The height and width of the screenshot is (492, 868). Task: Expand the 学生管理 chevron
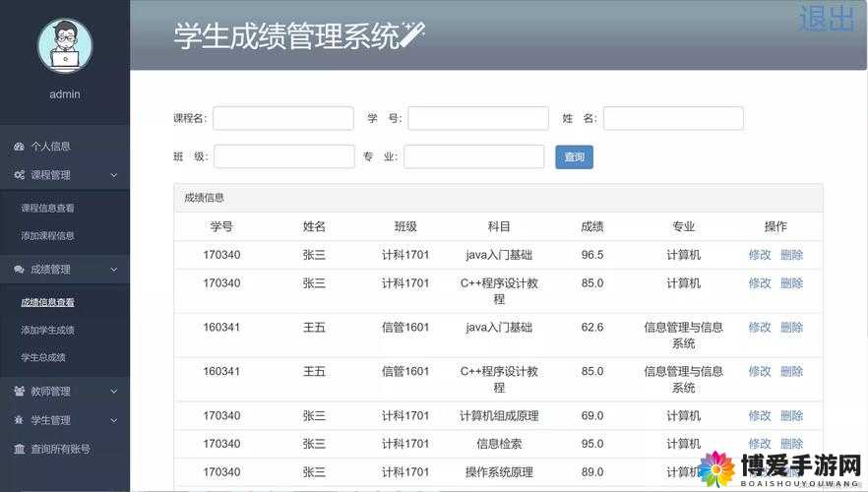pyautogui.click(x=114, y=420)
